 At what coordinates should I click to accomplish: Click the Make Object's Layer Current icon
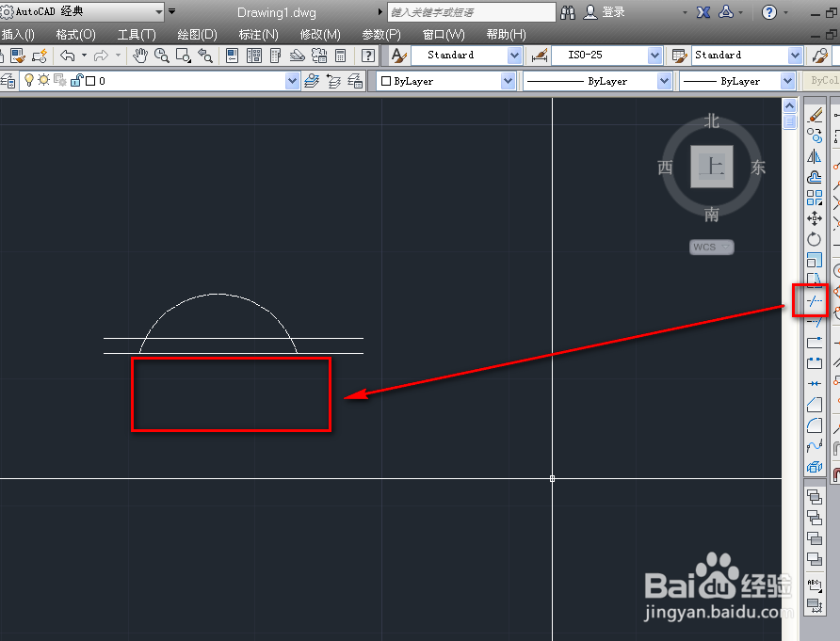pyautogui.click(x=312, y=81)
